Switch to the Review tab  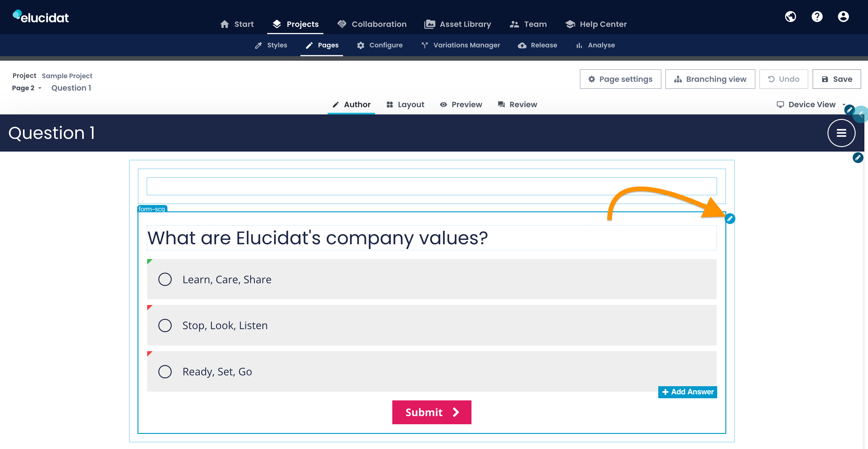coord(517,104)
